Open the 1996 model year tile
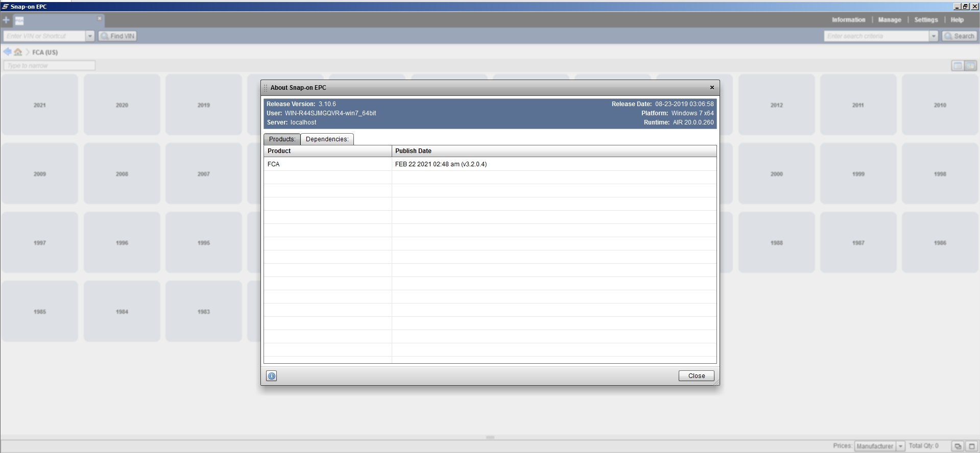The width and height of the screenshot is (980, 453). pyautogui.click(x=122, y=242)
